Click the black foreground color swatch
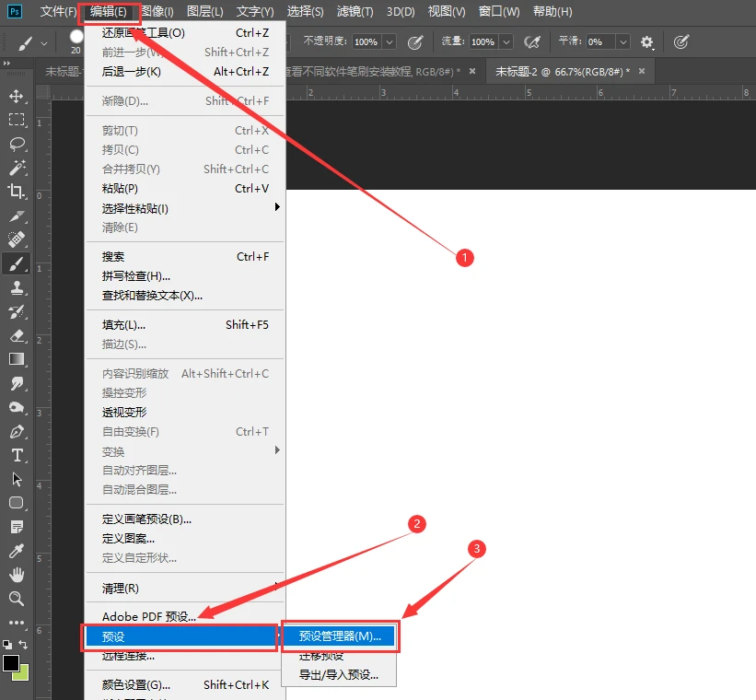The height and width of the screenshot is (700, 756). [11, 663]
